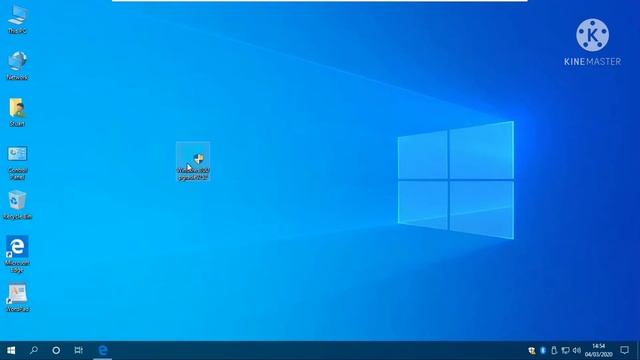Select the Recycle Bin icon

tap(17, 205)
